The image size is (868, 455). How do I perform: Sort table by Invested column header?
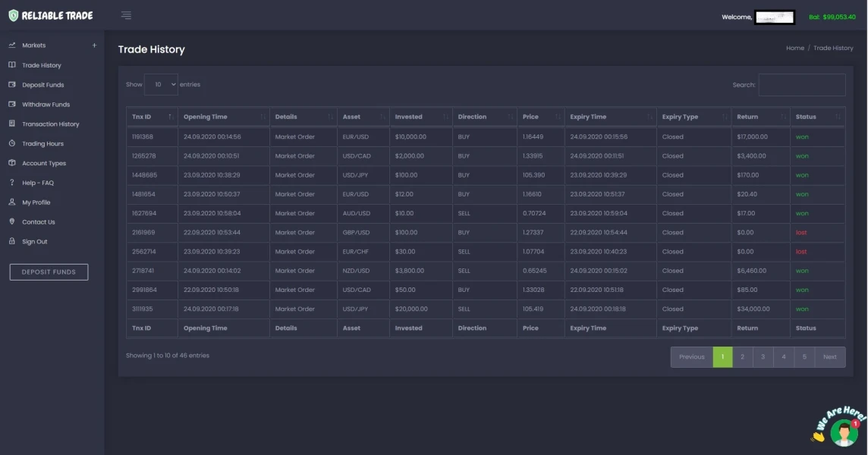coord(420,117)
